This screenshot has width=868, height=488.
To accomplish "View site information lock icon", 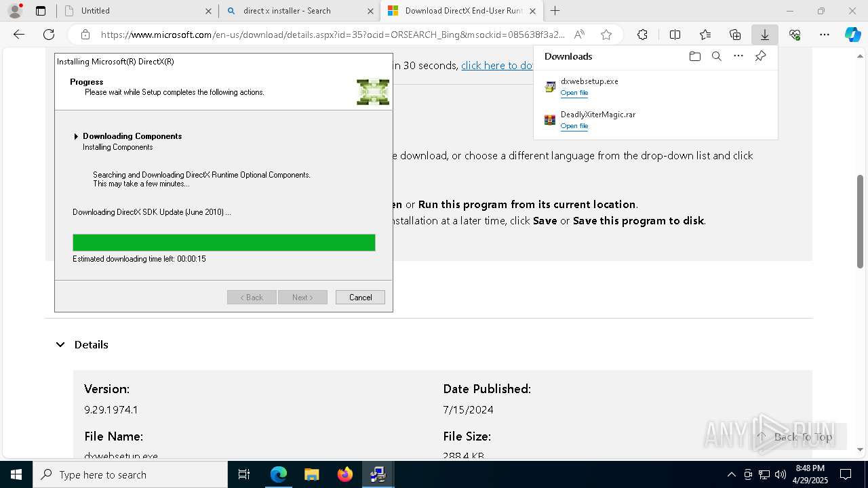I will pyautogui.click(x=85, y=35).
